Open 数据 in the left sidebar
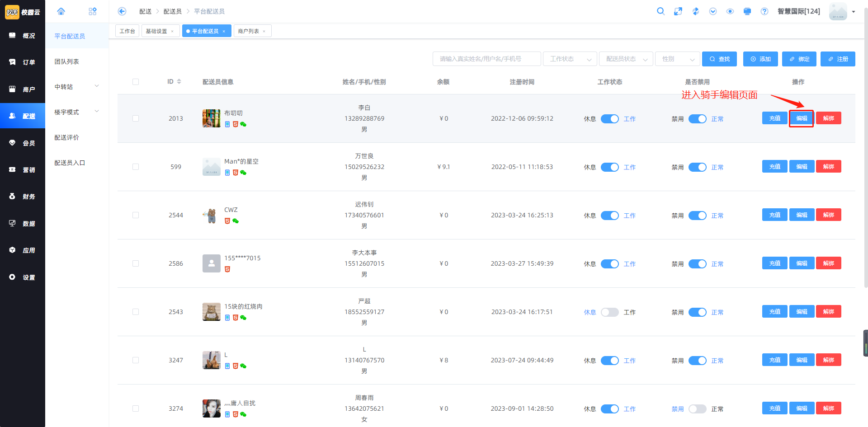This screenshot has height=427, width=868. coord(23,224)
